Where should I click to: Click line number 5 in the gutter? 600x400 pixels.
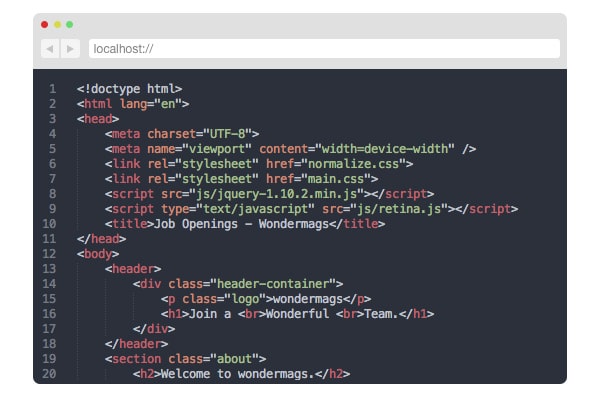(52, 149)
